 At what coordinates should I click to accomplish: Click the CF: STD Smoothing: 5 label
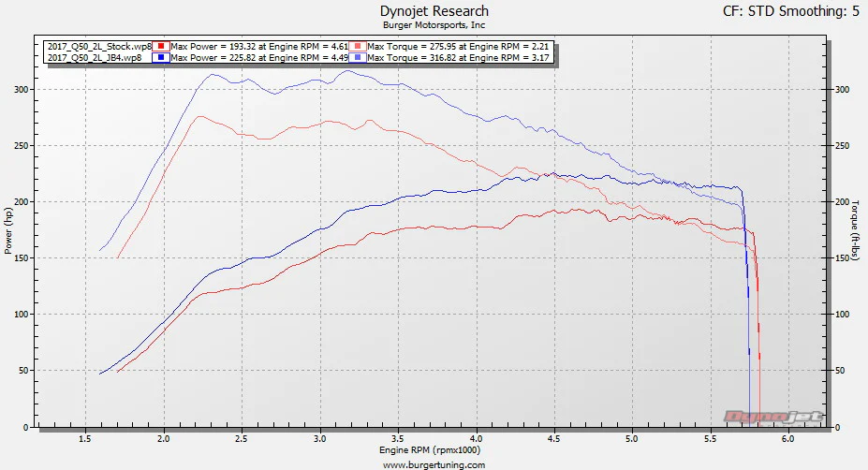point(791,11)
